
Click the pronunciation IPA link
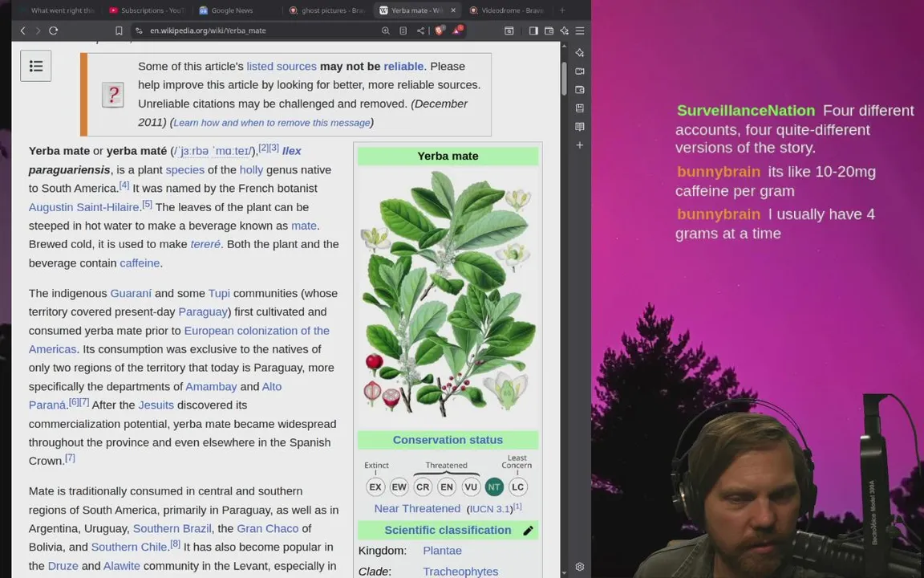point(213,152)
